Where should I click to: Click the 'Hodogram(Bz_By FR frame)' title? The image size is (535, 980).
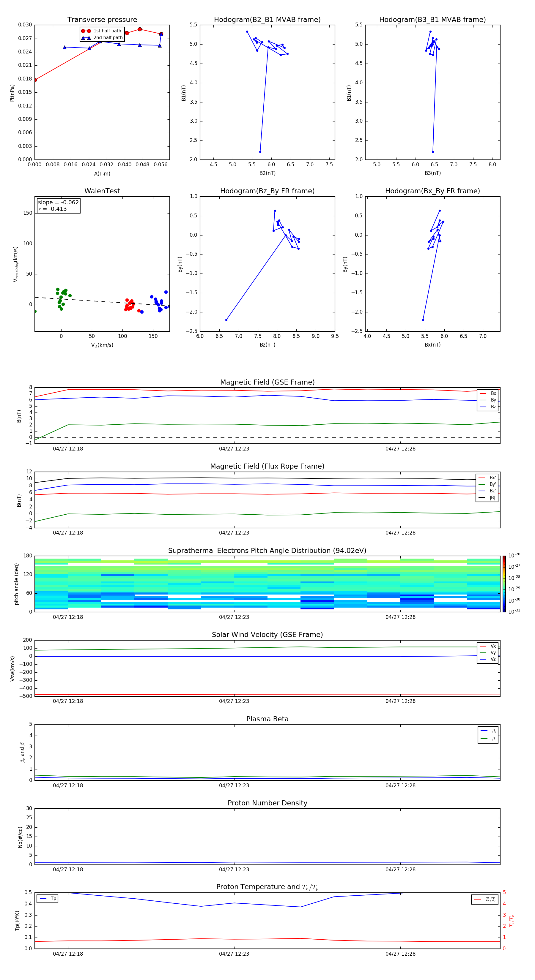(x=267, y=191)
